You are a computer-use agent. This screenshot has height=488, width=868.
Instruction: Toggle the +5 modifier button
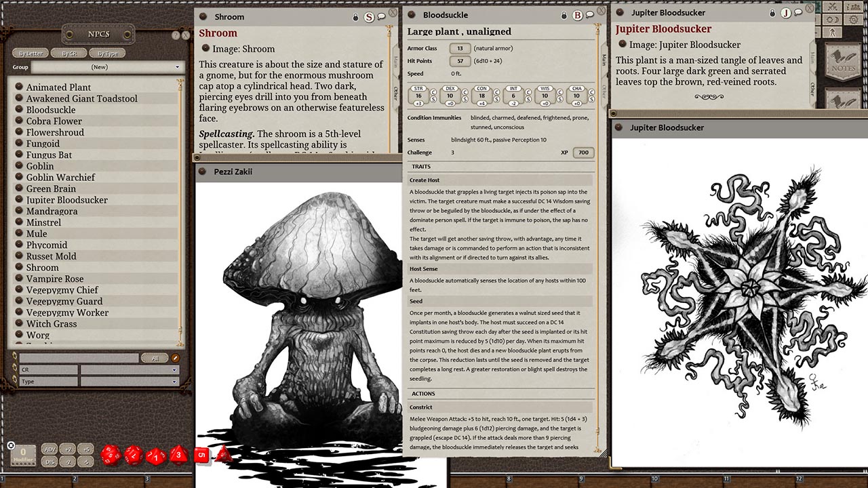(x=84, y=448)
